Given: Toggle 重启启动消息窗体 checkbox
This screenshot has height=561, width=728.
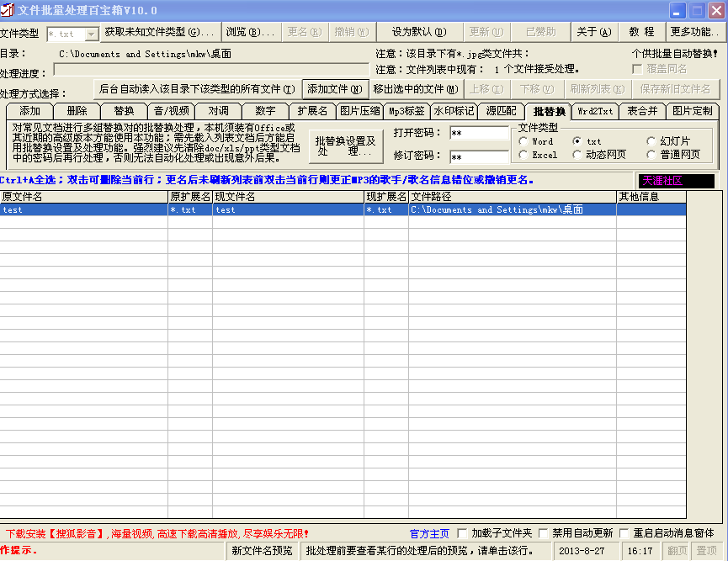Looking at the screenshot, I should pyautogui.click(x=624, y=533).
